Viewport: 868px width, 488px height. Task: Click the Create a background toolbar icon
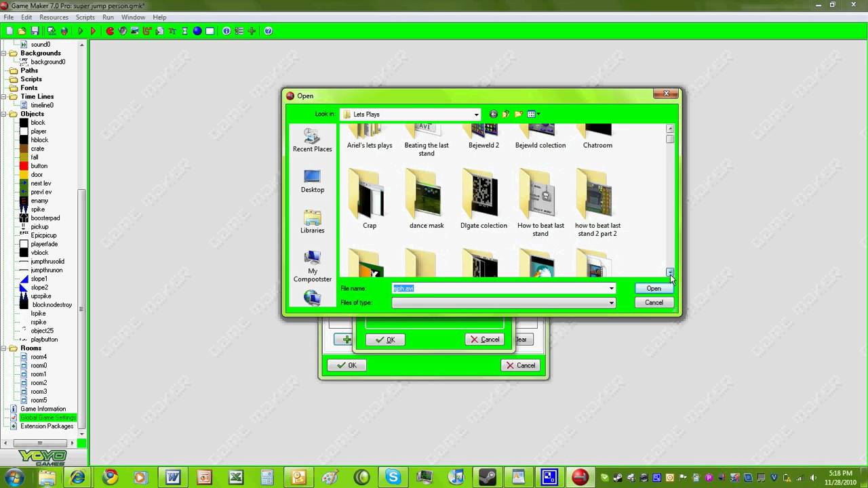(135, 31)
